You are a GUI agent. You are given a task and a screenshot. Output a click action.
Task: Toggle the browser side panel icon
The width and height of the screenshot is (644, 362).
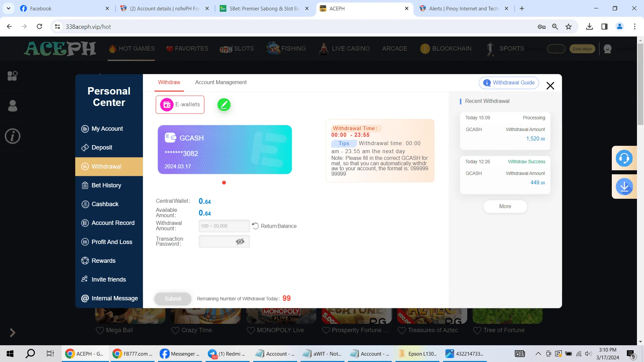coord(604,26)
